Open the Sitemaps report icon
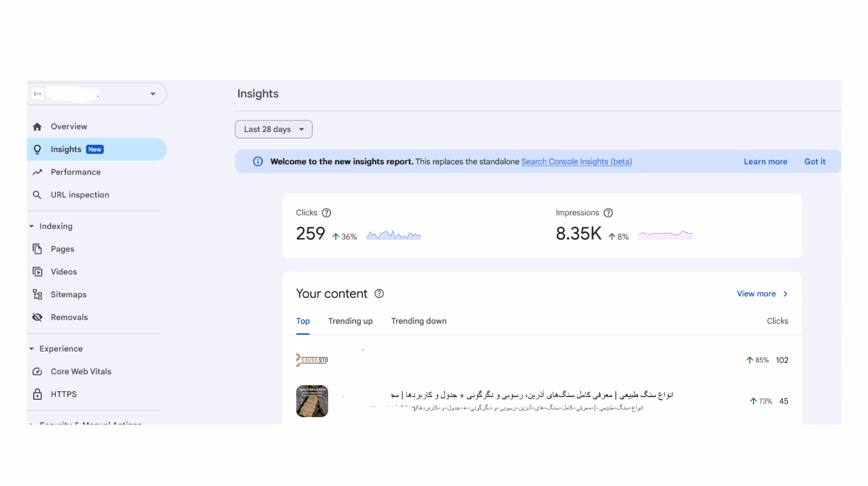Viewport: 868px width, 486px height. [x=37, y=295]
